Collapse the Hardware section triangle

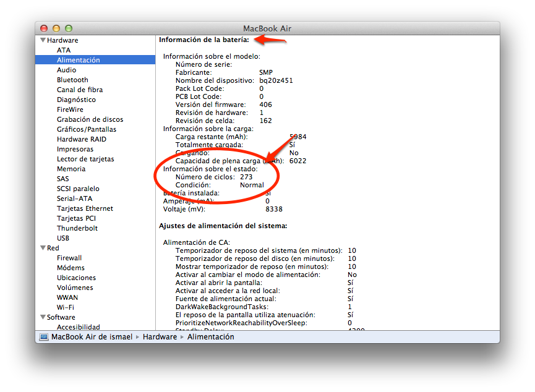[x=43, y=40]
